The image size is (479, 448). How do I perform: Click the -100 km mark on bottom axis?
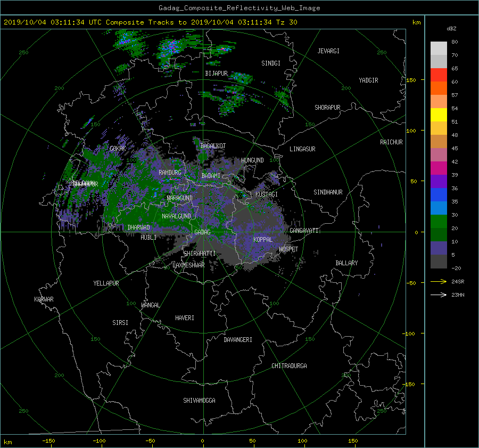coord(99,441)
